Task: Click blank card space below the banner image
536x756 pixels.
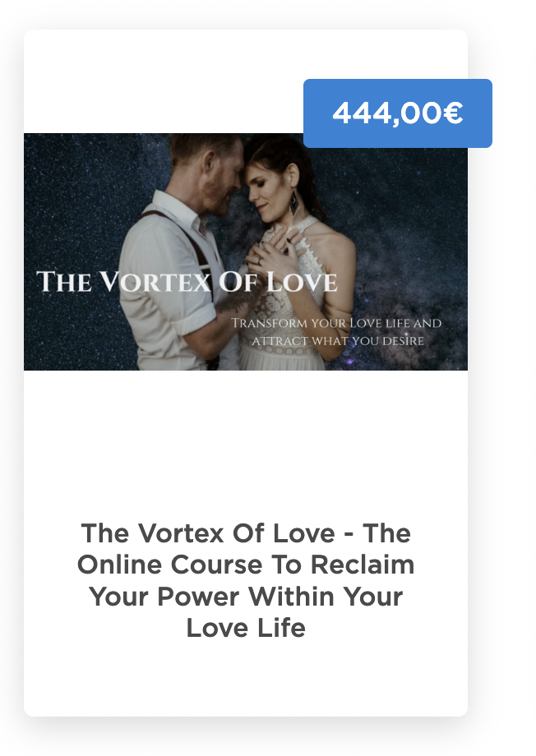Action: (x=246, y=444)
